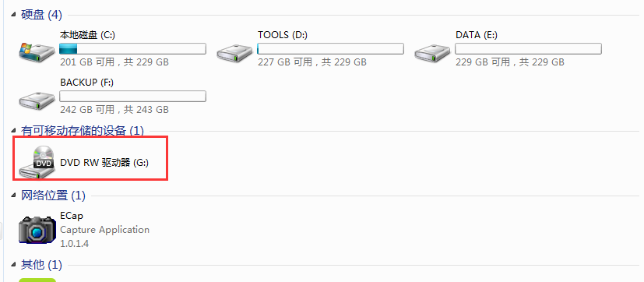Click the TOOLS (D:) capacity bar
This screenshot has width=644, height=282.
pyautogui.click(x=331, y=49)
